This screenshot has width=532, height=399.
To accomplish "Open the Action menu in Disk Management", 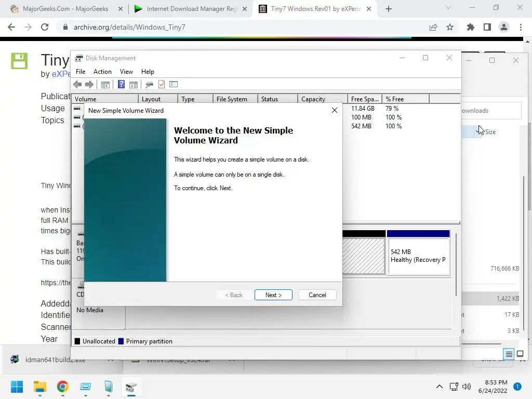I will pyautogui.click(x=102, y=72).
